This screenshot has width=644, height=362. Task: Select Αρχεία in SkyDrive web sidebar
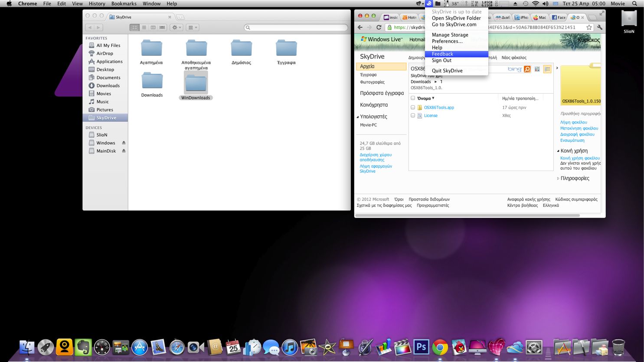pyautogui.click(x=381, y=66)
